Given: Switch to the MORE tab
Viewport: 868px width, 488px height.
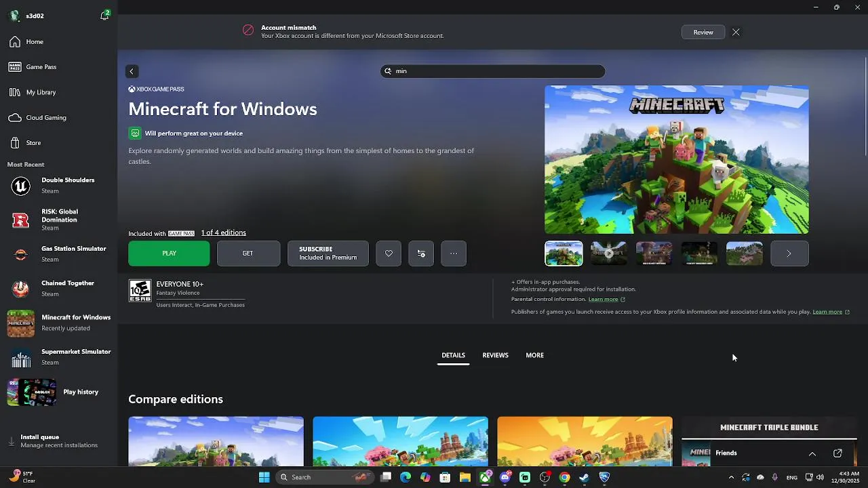Looking at the screenshot, I should tap(534, 356).
